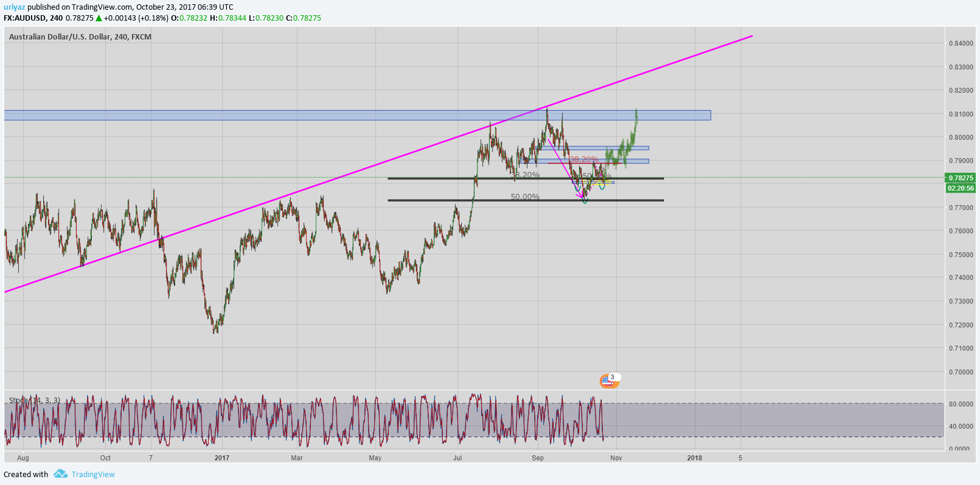Click the chart title 'Australian Dollar/U.S. Dollar, 240, FXCM'

pyautogui.click(x=80, y=36)
